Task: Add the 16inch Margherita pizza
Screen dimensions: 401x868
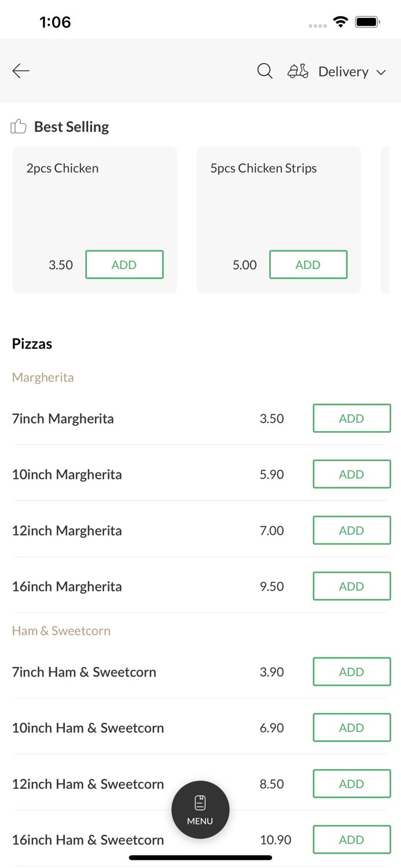Action: (352, 586)
